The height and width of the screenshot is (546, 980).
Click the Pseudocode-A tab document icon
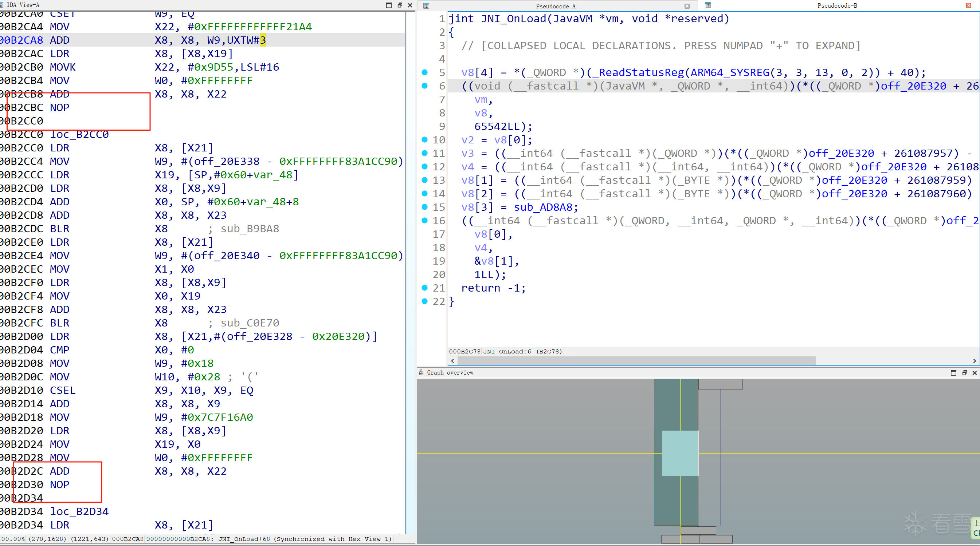pyautogui.click(x=426, y=6)
